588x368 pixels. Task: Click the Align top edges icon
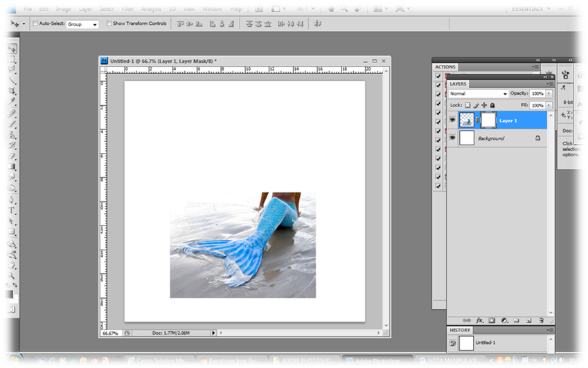pos(180,24)
